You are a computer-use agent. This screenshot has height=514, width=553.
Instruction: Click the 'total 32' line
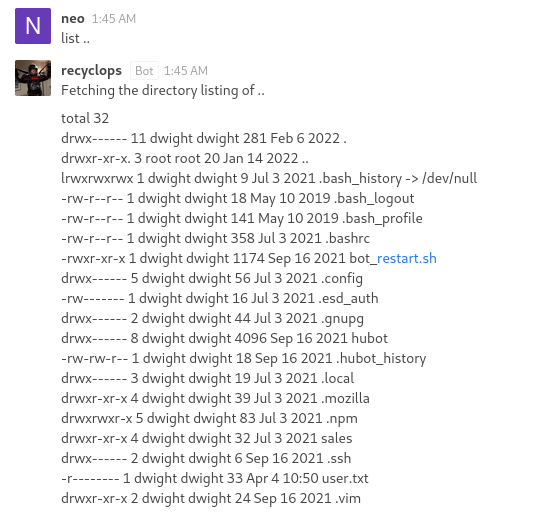tap(85, 118)
